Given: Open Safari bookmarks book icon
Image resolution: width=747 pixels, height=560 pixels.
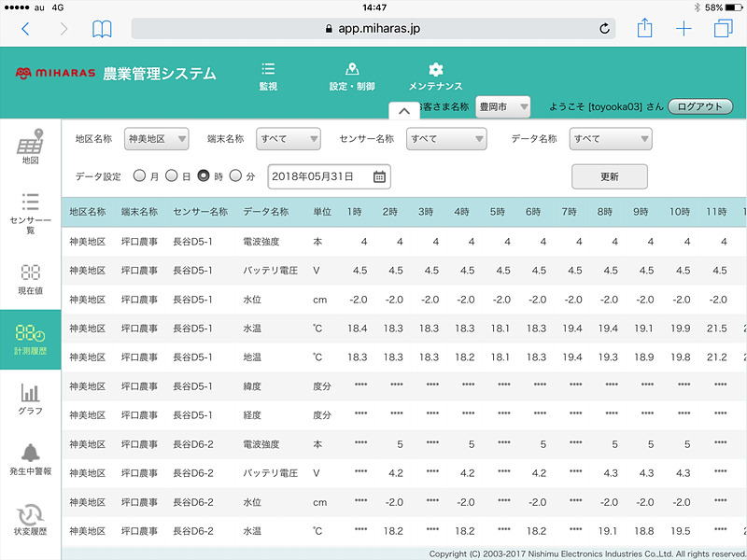Looking at the screenshot, I should coord(102,29).
